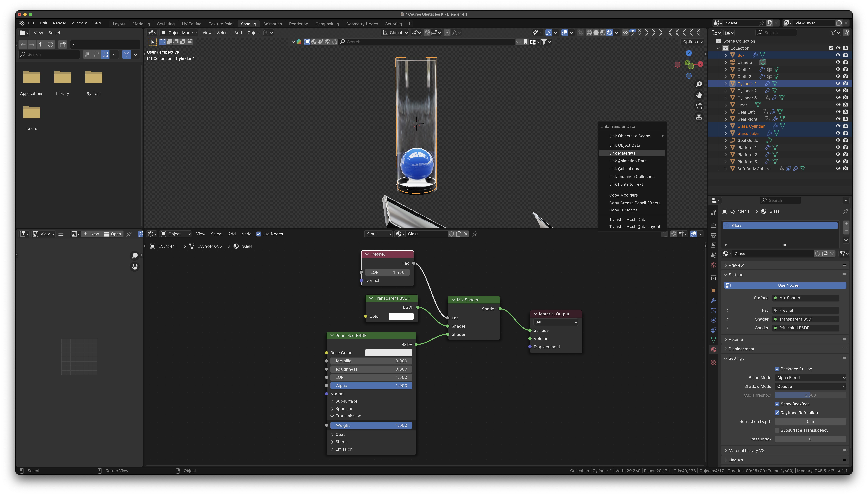
Task: Switch to the Geometry Nodes workspace tab
Action: coord(362,24)
